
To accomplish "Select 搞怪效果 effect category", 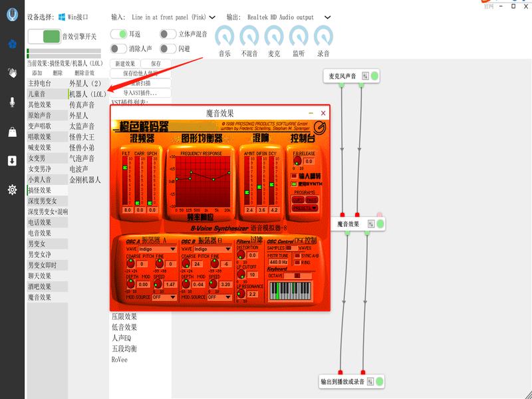I will click(x=47, y=190).
